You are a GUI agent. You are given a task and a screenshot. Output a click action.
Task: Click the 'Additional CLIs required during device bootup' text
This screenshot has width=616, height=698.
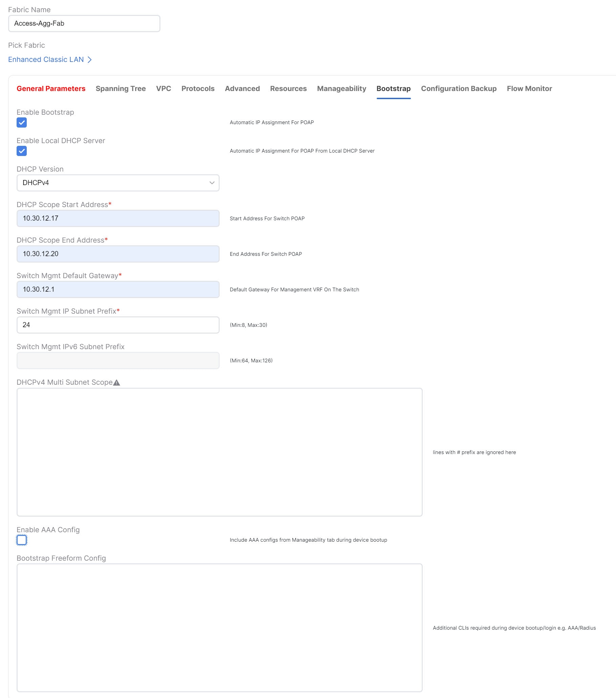click(514, 628)
